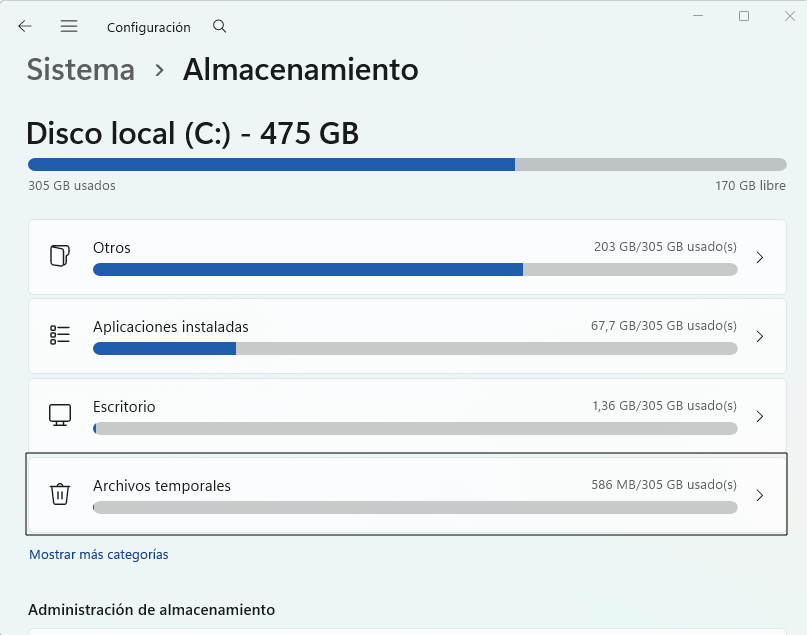807x635 pixels.
Task: Open the navigation pane hamburger icon
Action: click(x=68, y=26)
